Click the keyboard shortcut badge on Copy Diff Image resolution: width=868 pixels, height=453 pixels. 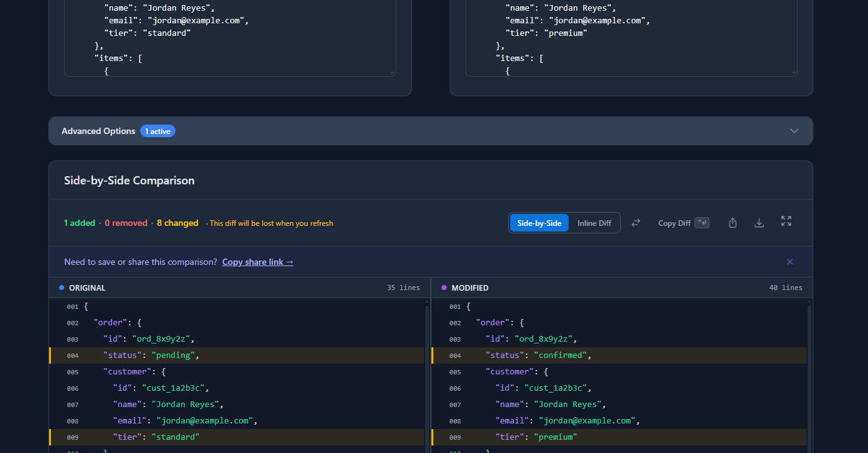coord(702,222)
